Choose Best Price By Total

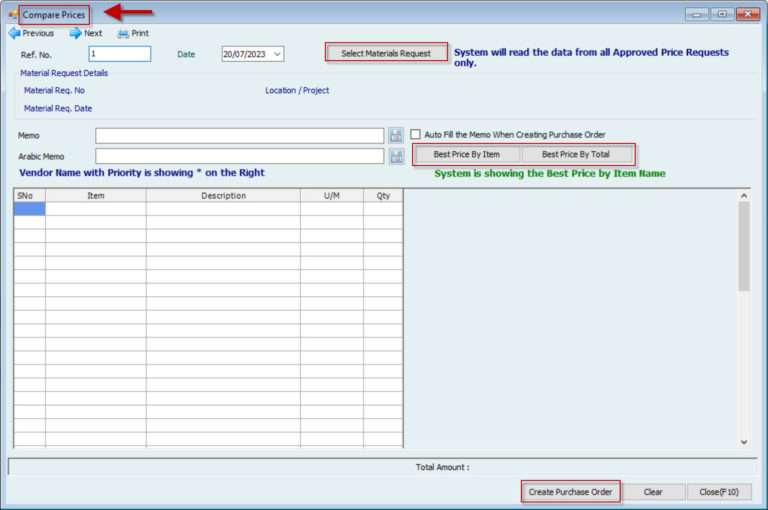tap(576, 155)
